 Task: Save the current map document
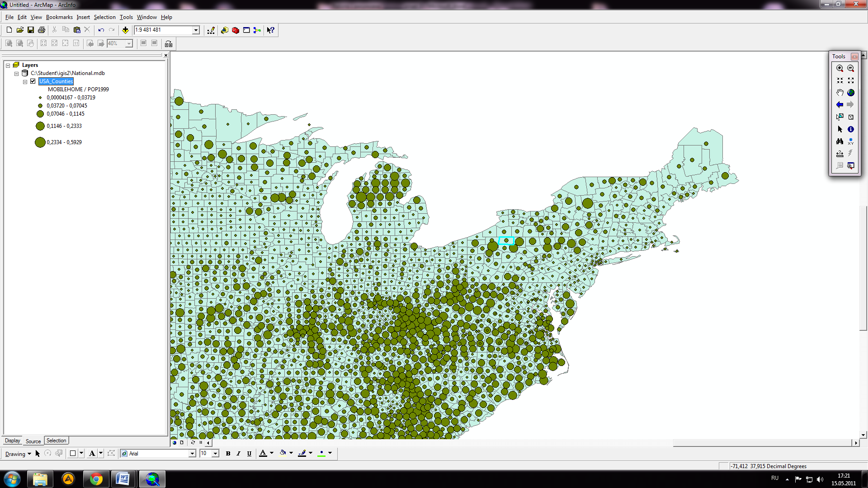[x=31, y=30]
